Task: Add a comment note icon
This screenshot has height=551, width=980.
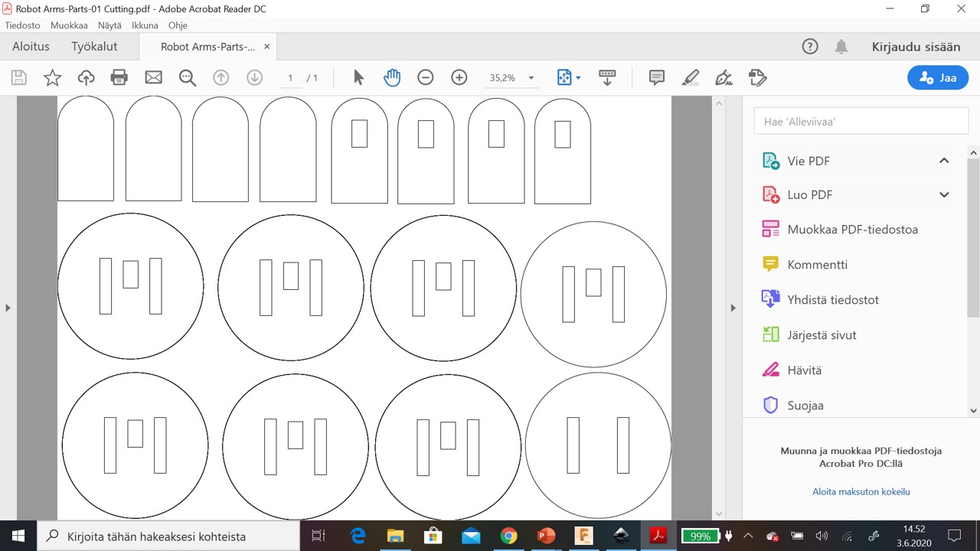Action: (x=656, y=77)
